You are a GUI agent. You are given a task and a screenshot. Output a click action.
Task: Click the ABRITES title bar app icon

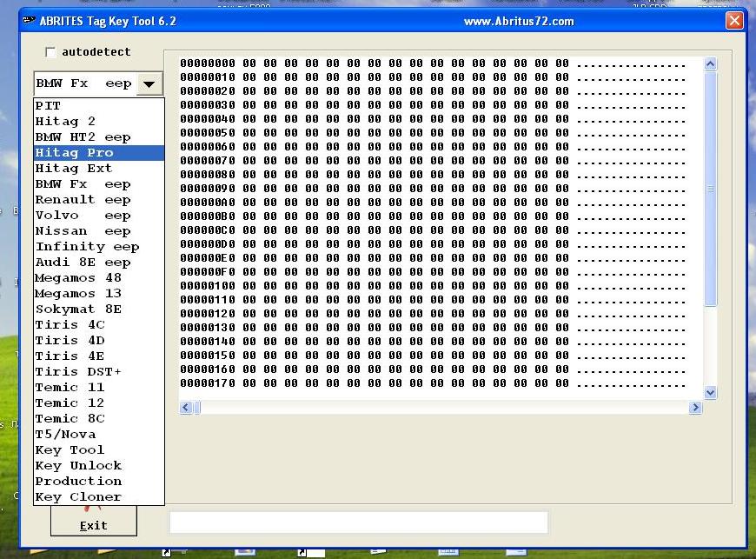pyautogui.click(x=29, y=20)
